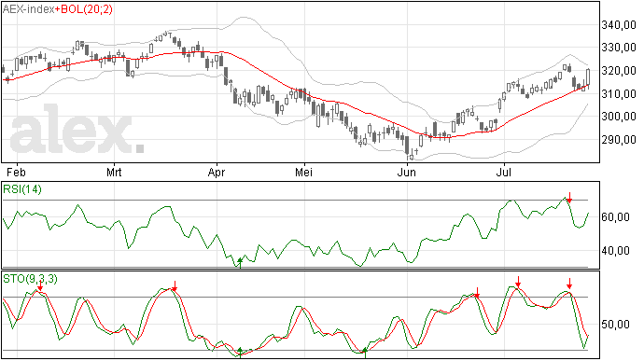Click the last red arrow in STO panel
This screenshot has height=361, width=644.
click(x=569, y=284)
